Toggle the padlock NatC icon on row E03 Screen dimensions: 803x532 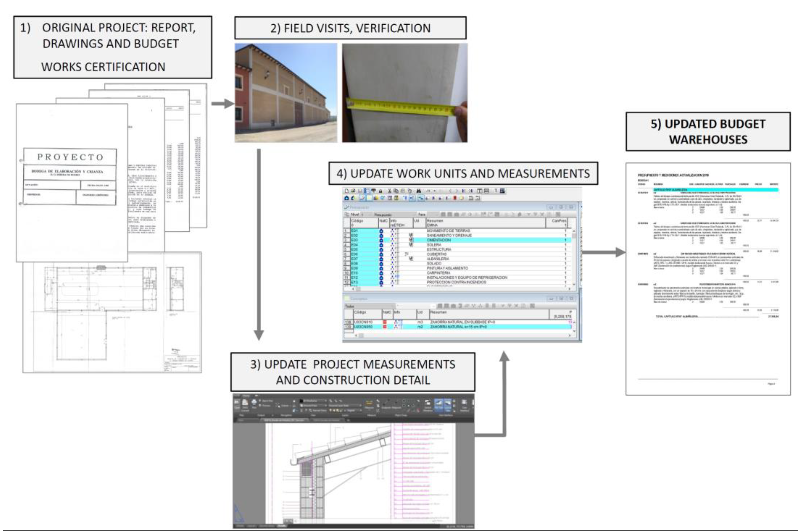click(x=382, y=240)
